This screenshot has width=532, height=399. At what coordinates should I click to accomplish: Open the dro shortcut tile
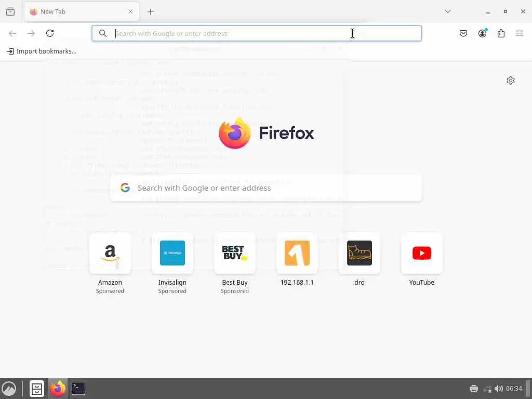coord(360,253)
